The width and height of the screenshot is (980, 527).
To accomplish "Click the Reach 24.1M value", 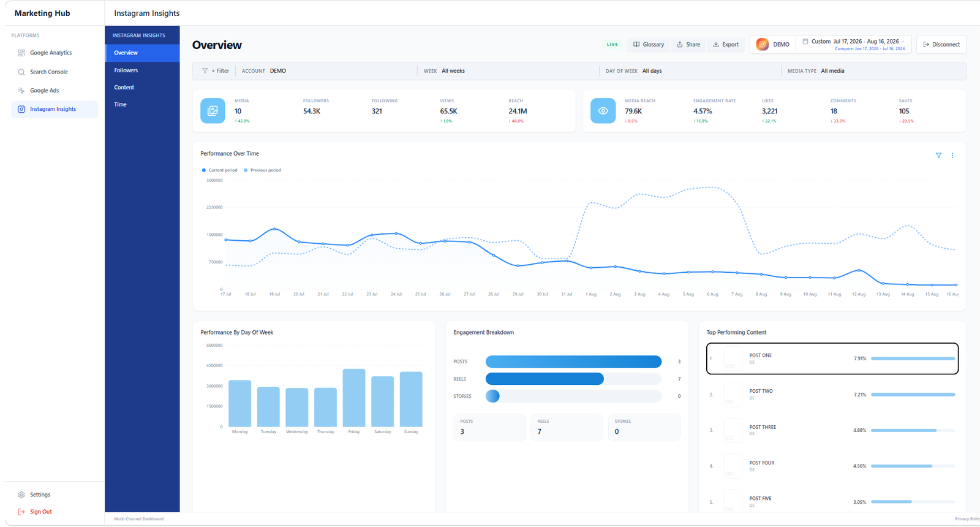I will [518, 112].
